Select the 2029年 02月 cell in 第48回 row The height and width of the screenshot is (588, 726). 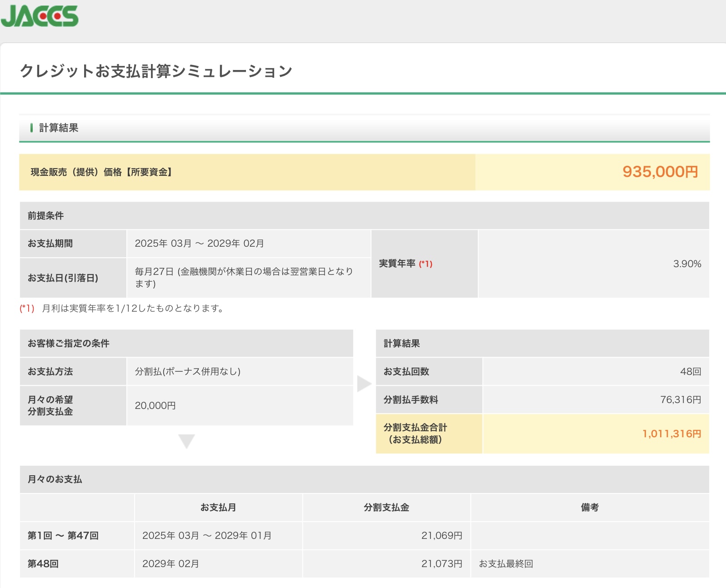click(170, 564)
